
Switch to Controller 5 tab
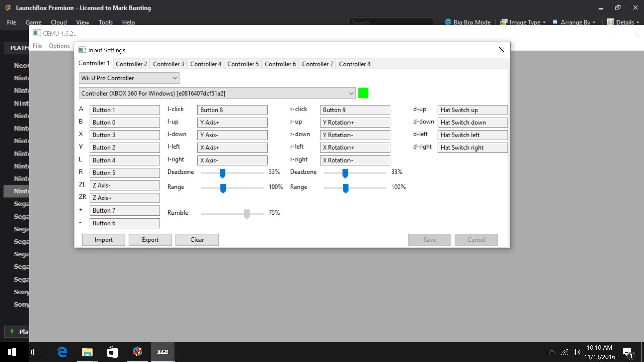[243, 64]
